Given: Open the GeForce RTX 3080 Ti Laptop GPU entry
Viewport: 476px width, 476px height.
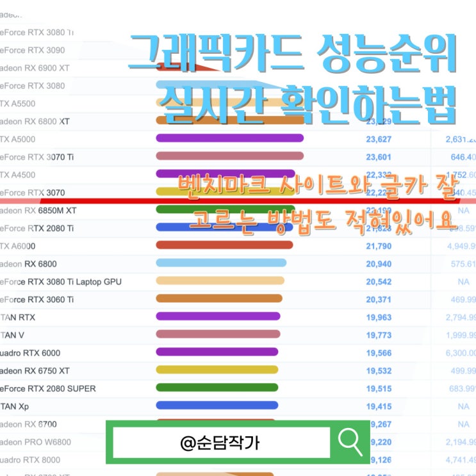Looking at the screenshot, I should point(61,282).
